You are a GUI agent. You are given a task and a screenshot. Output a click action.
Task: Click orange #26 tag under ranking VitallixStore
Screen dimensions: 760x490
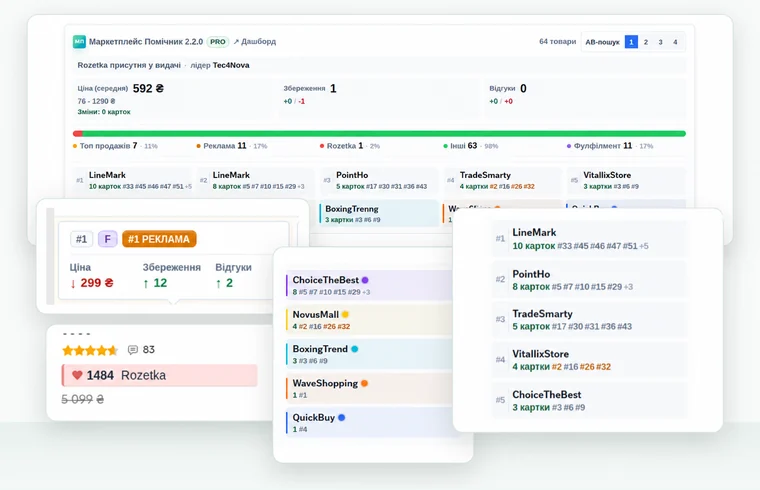tap(587, 367)
